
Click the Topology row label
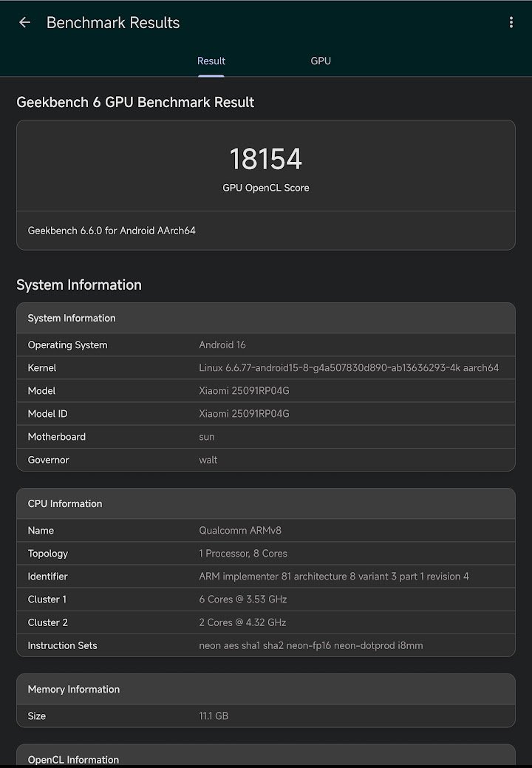tap(48, 554)
